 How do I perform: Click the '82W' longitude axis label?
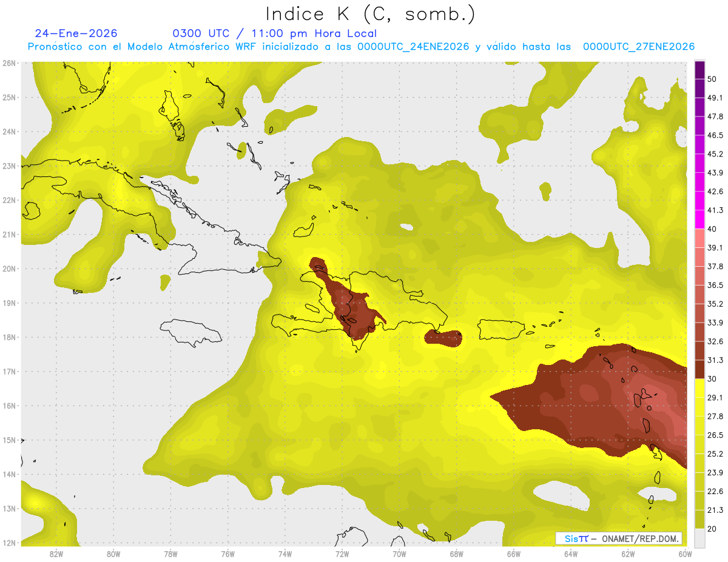pyautogui.click(x=56, y=554)
